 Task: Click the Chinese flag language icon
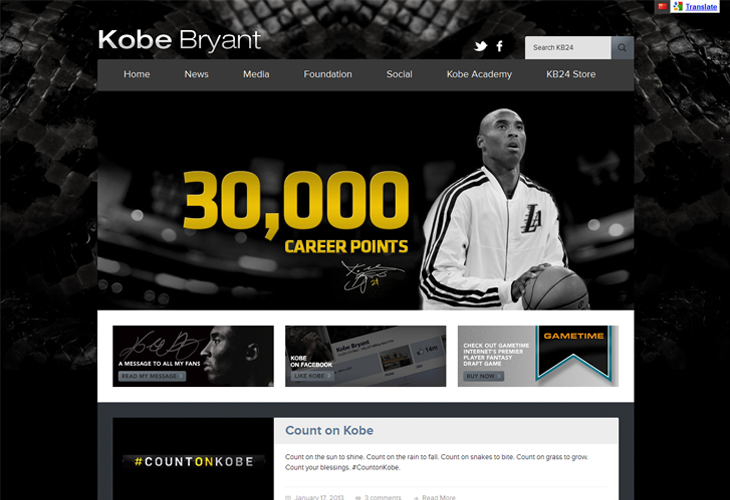click(x=662, y=7)
